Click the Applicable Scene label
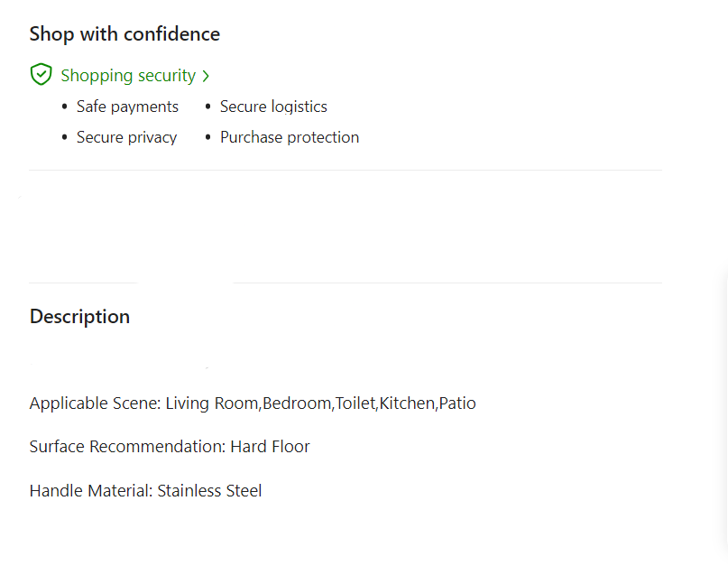This screenshot has height=575, width=728. (x=94, y=403)
